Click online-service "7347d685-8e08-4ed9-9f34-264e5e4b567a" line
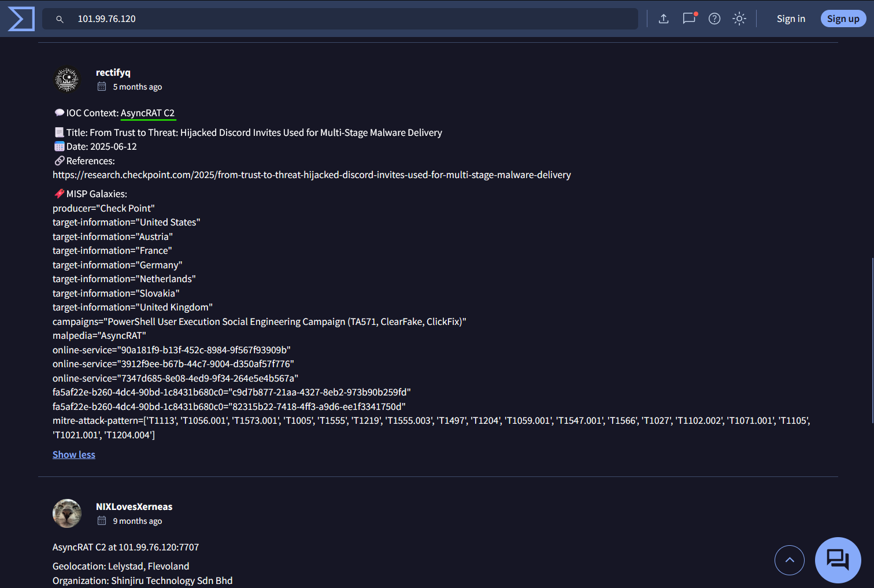The width and height of the screenshot is (874, 588). click(175, 378)
